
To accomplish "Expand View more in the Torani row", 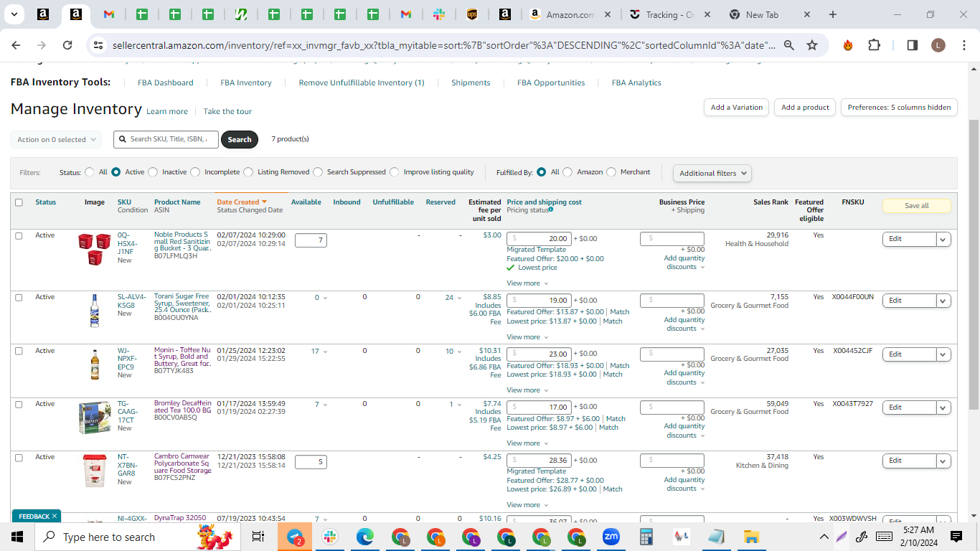I will (527, 337).
